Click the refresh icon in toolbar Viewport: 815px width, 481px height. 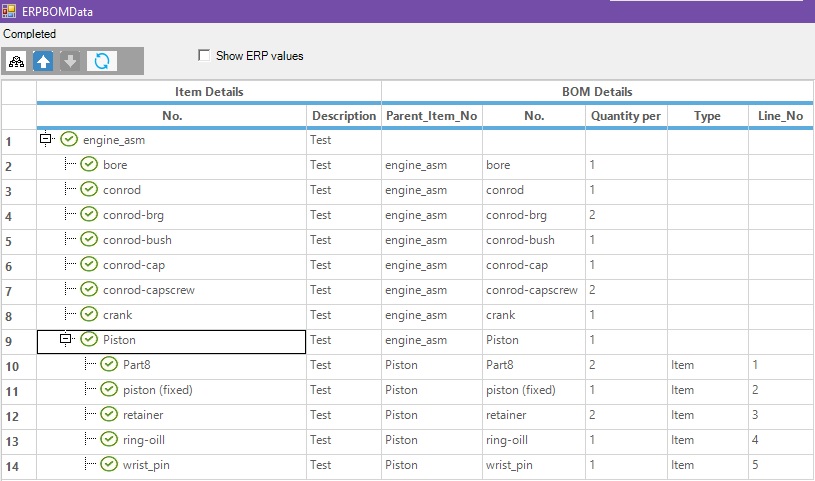point(102,61)
